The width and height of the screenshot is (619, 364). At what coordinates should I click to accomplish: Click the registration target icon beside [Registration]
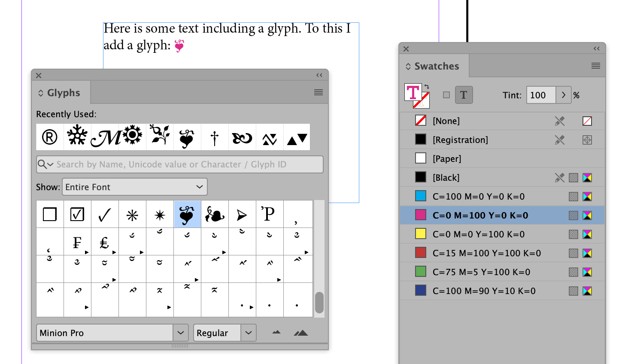[x=588, y=140]
